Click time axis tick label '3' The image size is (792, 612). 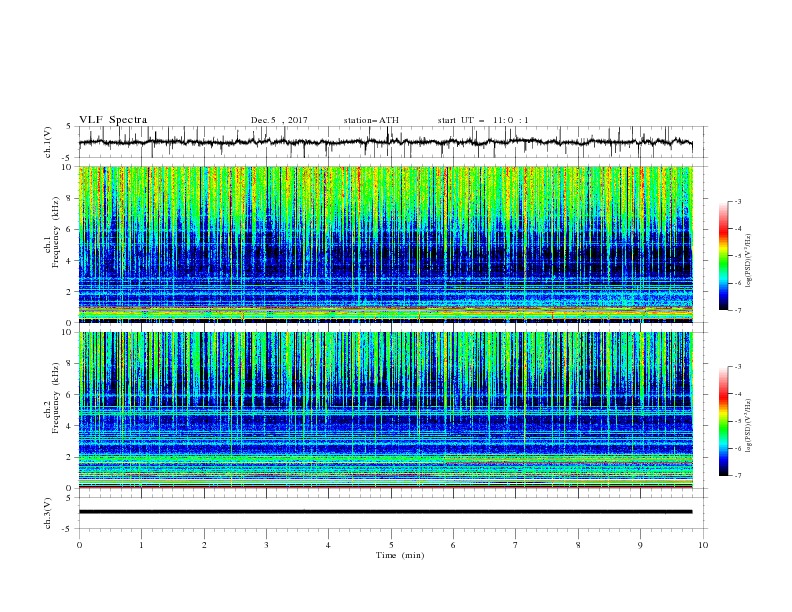(266, 545)
